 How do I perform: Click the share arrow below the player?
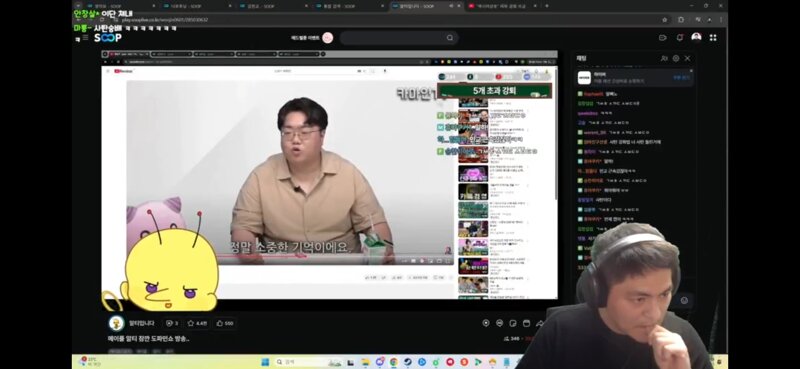540,323
